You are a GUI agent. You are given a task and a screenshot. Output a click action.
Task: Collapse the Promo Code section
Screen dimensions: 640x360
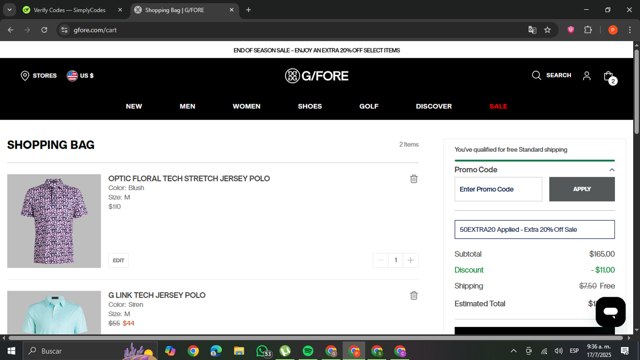tap(612, 170)
